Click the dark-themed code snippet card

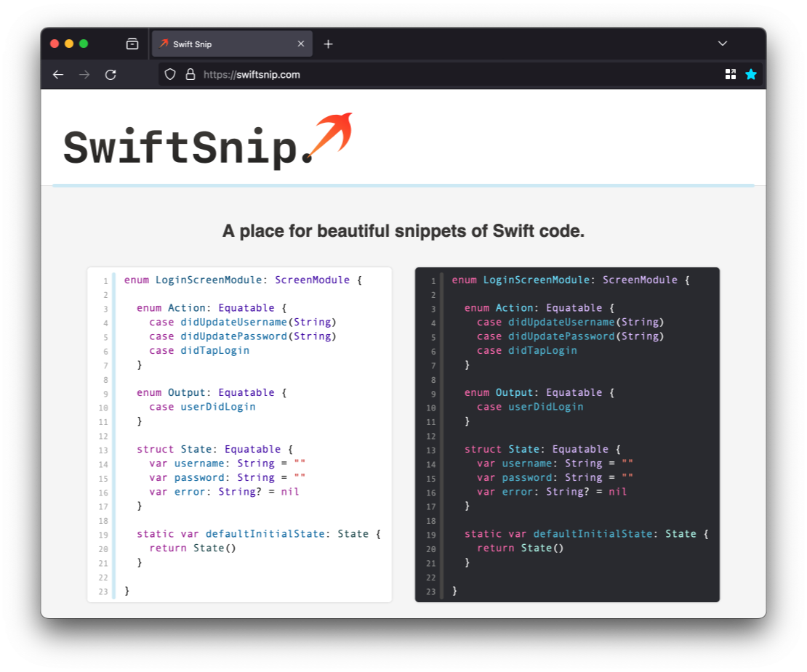point(567,434)
